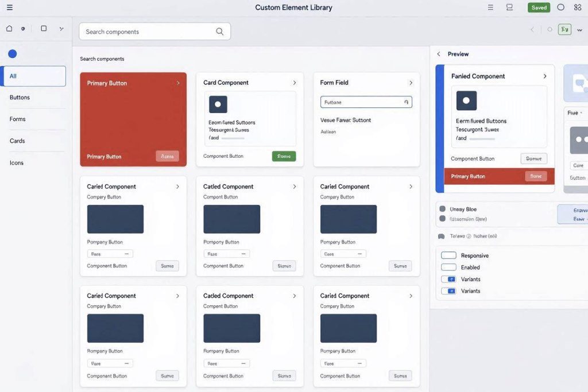This screenshot has height=392, width=588.
Task: Toggle the Enabled switch
Action: [448, 267]
